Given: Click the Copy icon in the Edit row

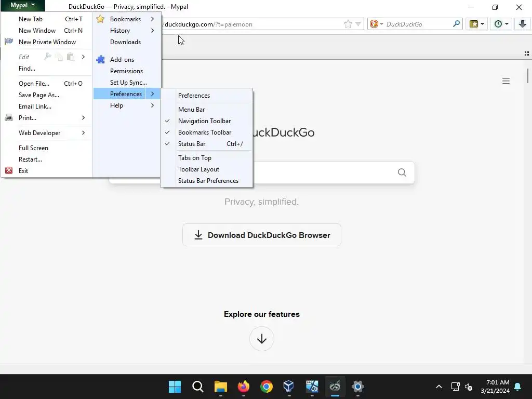Looking at the screenshot, I should (x=59, y=57).
